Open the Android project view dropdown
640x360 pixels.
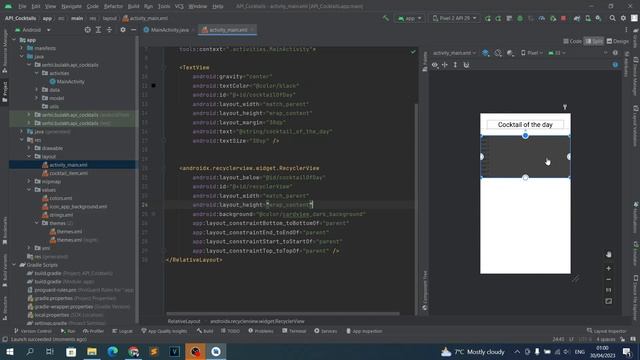pos(33,30)
